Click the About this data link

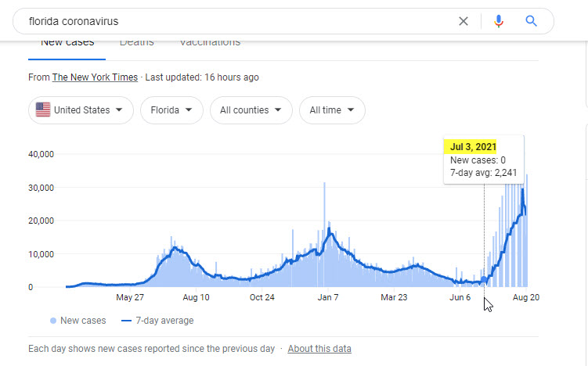pos(319,349)
